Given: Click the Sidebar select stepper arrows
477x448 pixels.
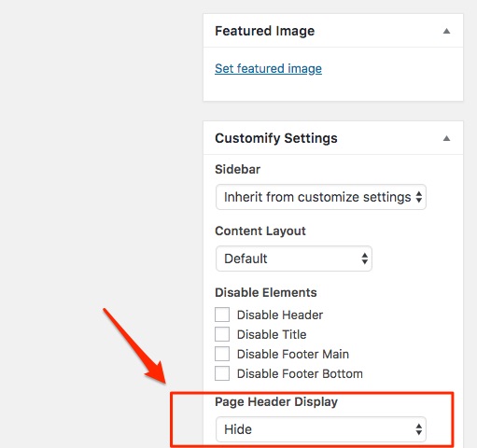Looking at the screenshot, I should (419, 197).
